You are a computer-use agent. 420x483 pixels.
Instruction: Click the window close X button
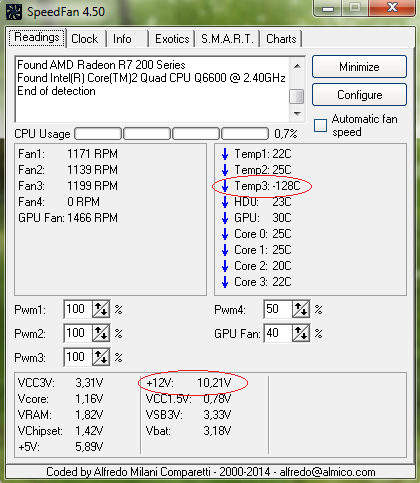pyautogui.click(x=393, y=8)
